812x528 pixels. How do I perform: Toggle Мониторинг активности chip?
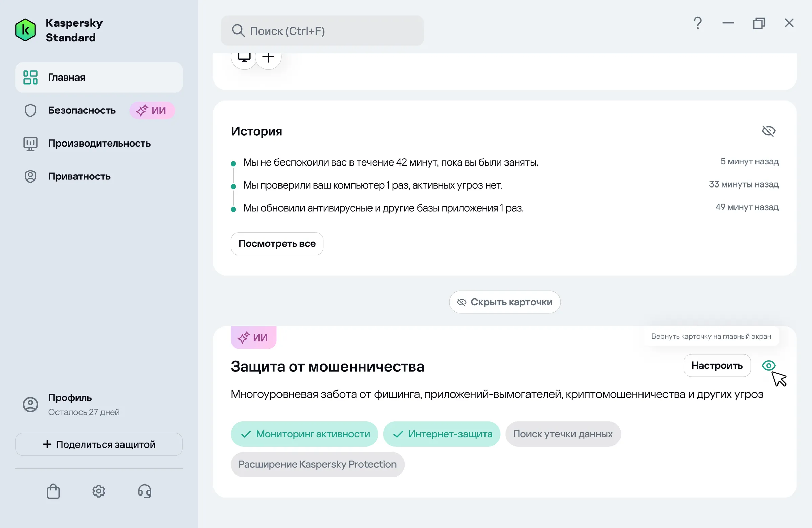pyautogui.click(x=304, y=434)
